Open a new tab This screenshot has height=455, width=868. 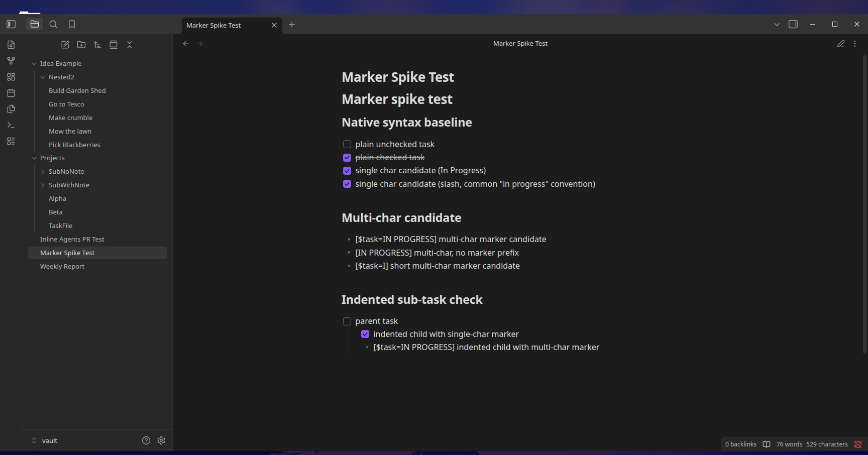(292, 25)
